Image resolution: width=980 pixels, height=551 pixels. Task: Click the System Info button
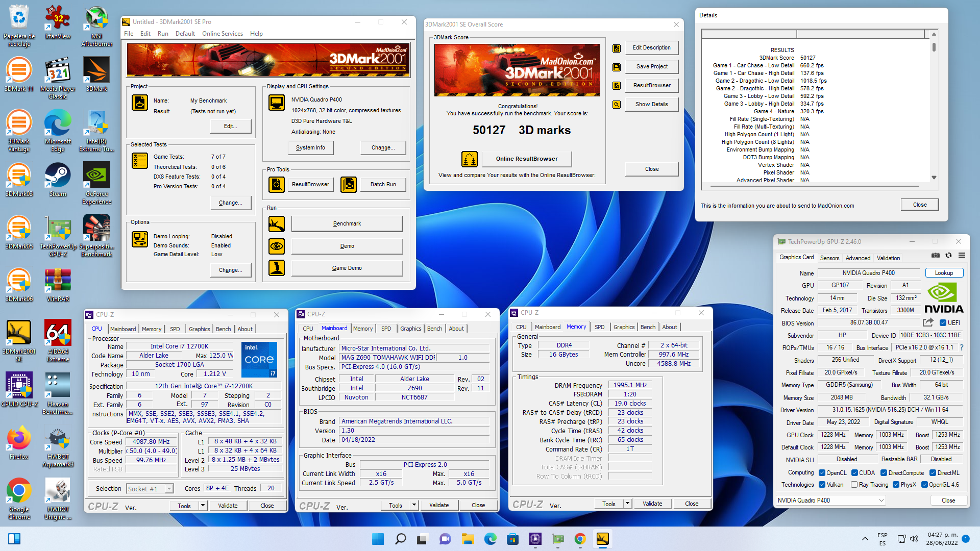point(310,148)
